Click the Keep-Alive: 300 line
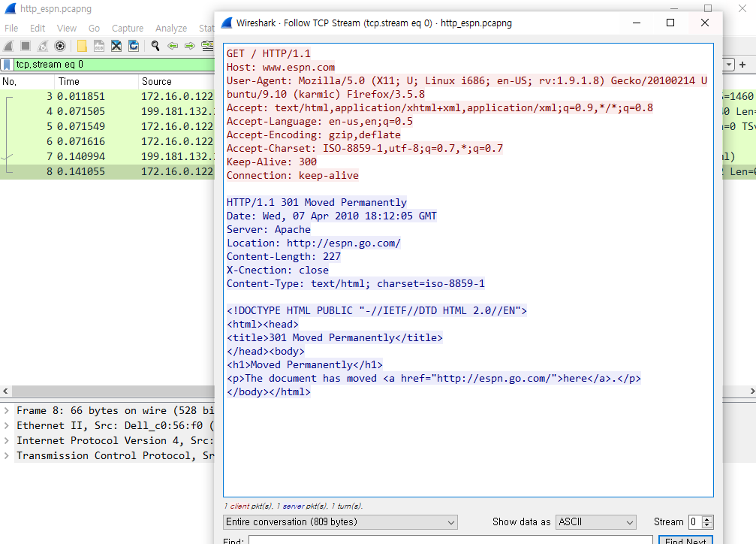756x544 pixels. pos(272,162)
